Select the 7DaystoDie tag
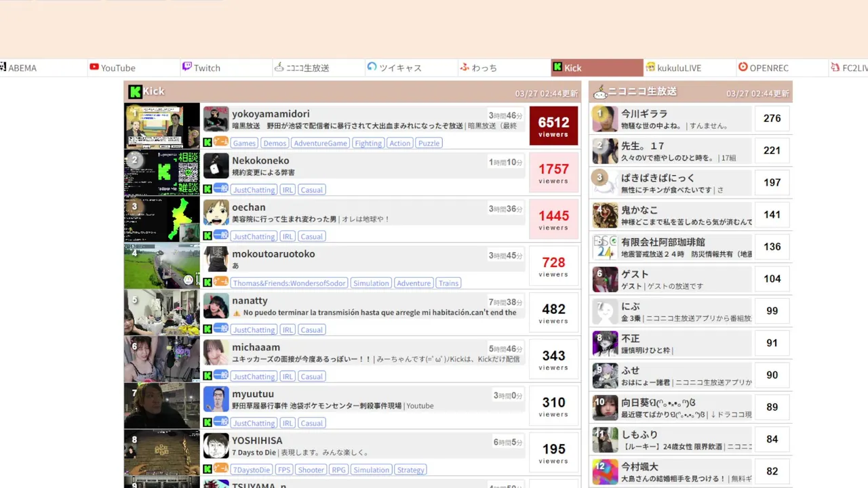 click(x=252, y=470)
